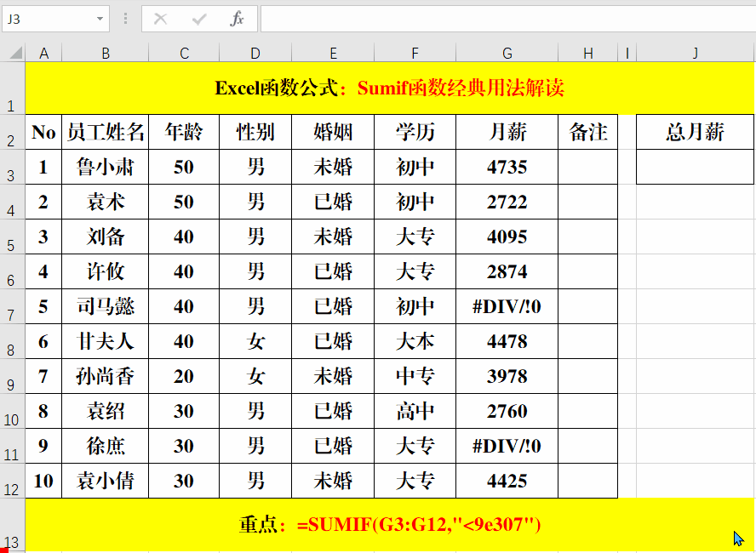Click salary cell 4478
The image size is (756, 553).
(x=507, y=341)
